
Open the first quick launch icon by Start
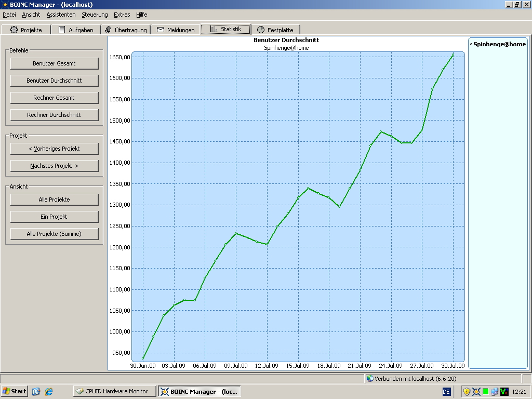pyautogui.click(x=36, y=392)
